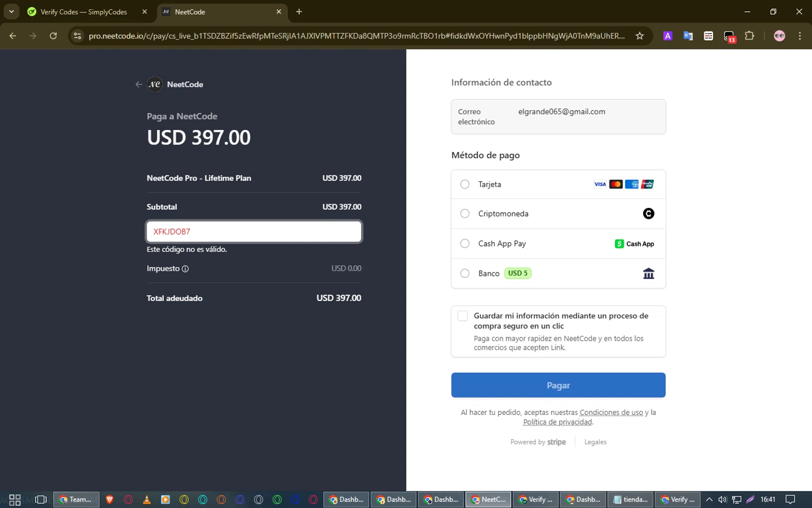Reload the page
The width and height of the screenshot is (812, 508).
(53, 36)
